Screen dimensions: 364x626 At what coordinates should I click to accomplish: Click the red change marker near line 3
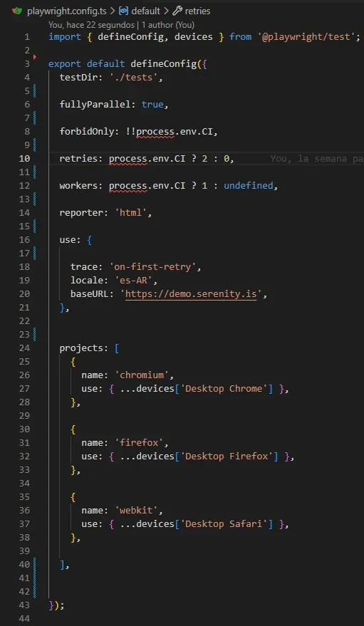[35, 57]
